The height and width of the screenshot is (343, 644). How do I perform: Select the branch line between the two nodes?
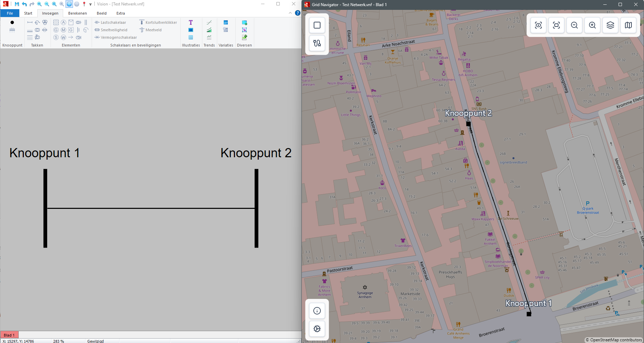[x=151, y=208]
